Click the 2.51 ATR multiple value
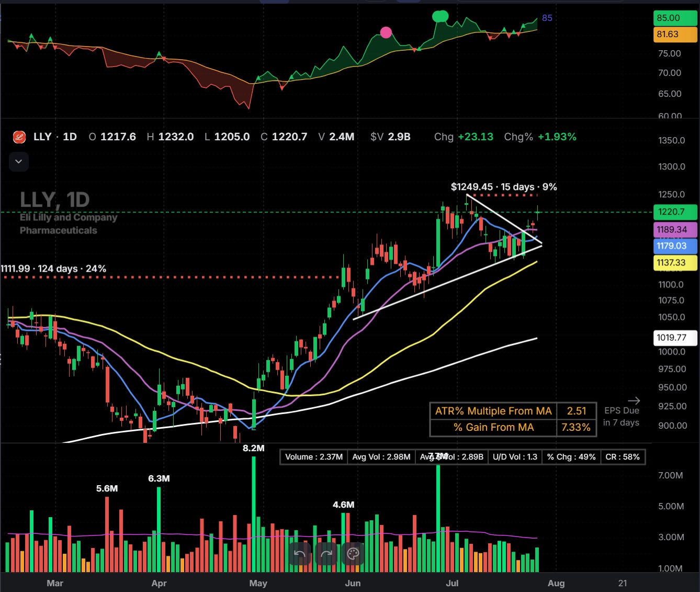Image resolution: width=700 pixels, height=592 pixels. point(577,411)
